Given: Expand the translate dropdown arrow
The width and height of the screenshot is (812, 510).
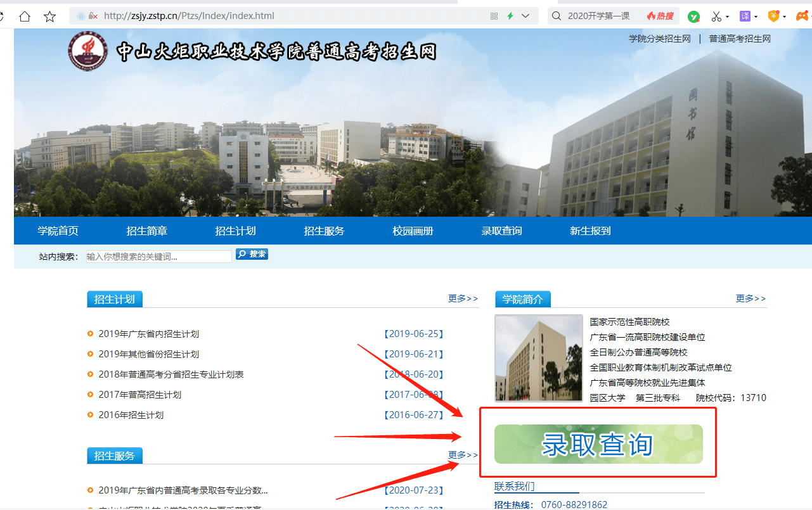Looking at the screenshot, I should pyautogui.click(x=756, y=16).
